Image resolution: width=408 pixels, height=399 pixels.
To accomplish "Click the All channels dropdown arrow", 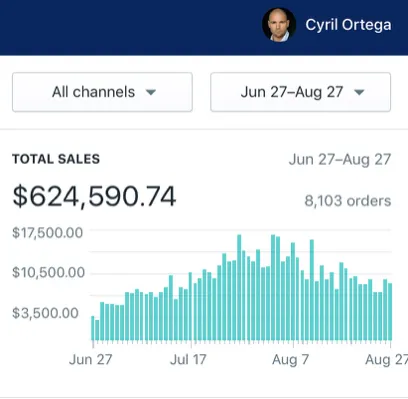I will coord(151,92).
